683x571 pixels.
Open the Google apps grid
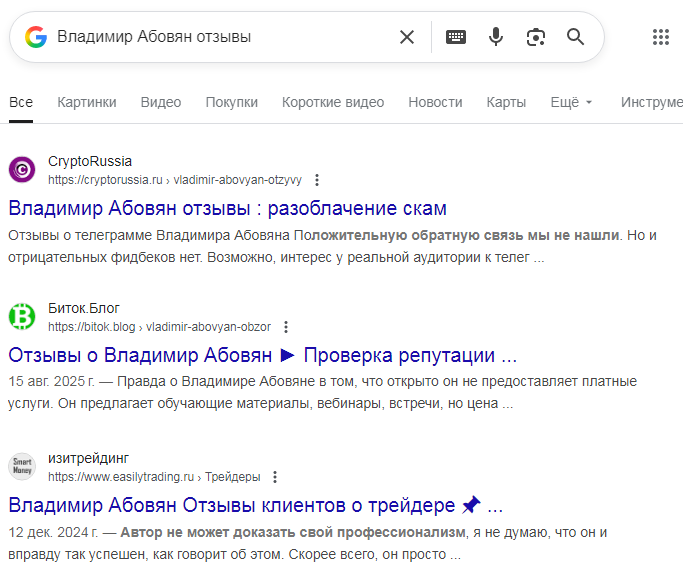(x=660, y=37)
